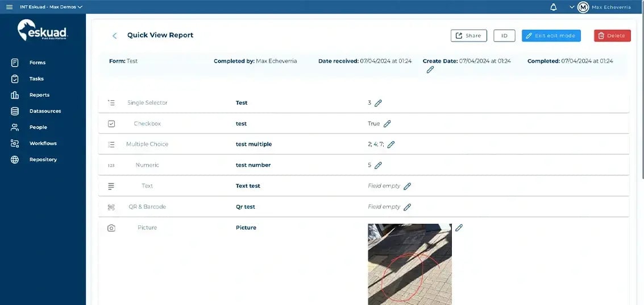Edit the Numeric test number pencil icon
644x305 pixels.
378,165
